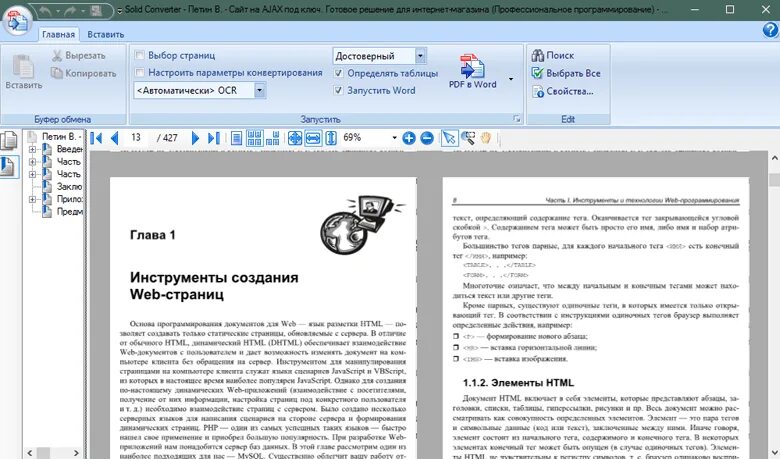Select multiple pages grid layout view

click(x=255, y=138)
